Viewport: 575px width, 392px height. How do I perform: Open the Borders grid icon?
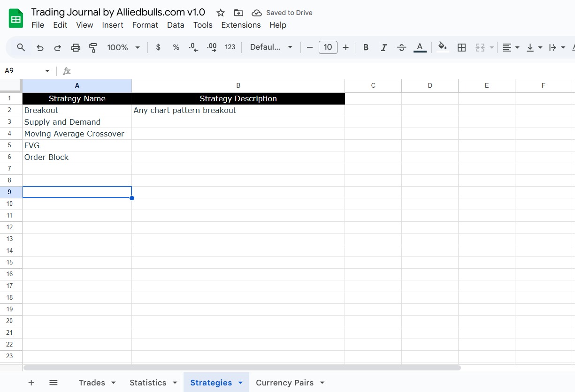[x=461, y=47]
